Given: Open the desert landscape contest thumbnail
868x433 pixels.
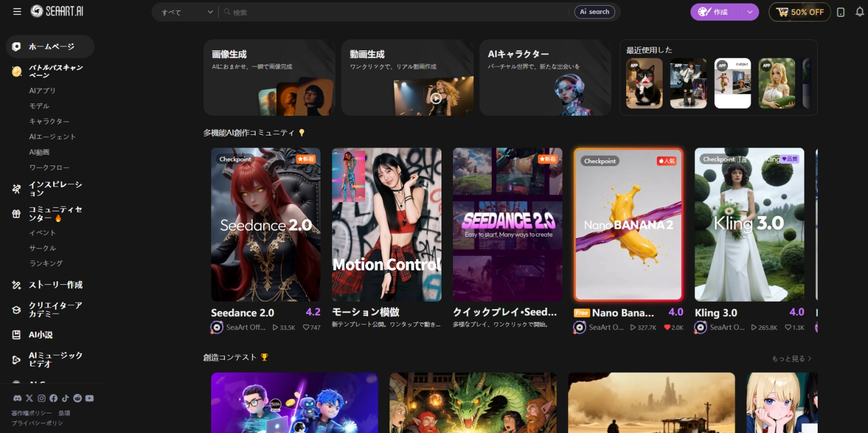Looking at the screenshot, I should (652, 403).
